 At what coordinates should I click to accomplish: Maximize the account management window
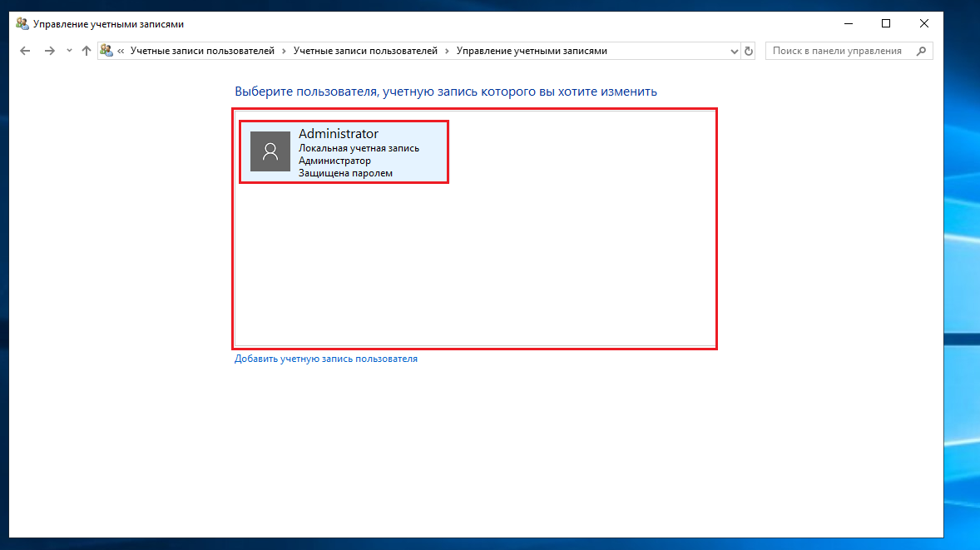pyautogui.click(x=886, y=24)
